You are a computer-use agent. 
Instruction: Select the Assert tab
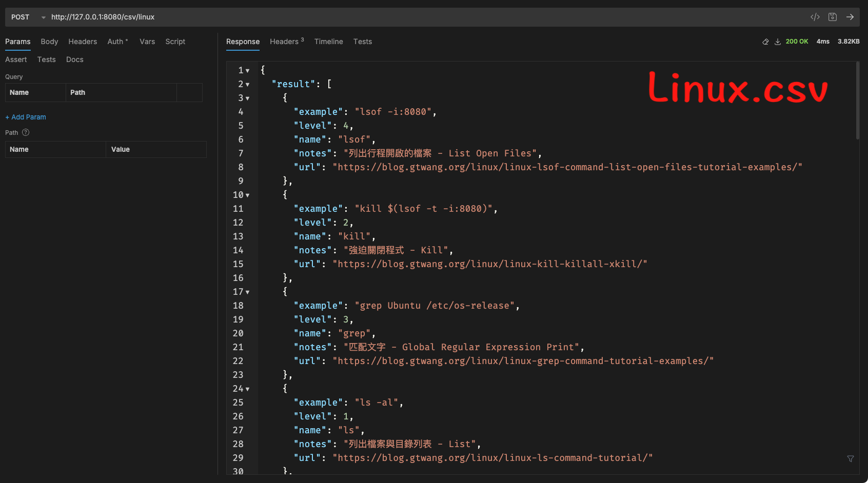16,59
